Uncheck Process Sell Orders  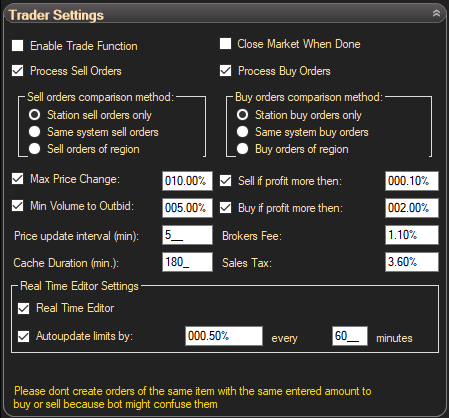point(17,71)
